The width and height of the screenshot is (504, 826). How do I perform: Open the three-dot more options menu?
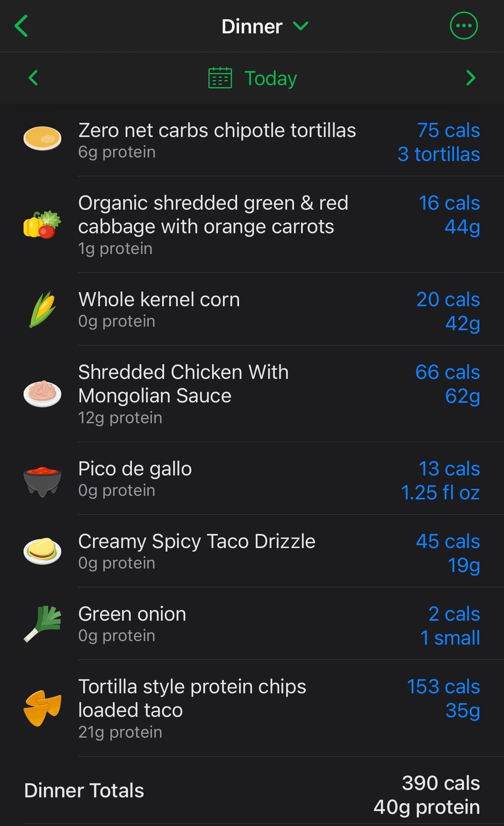pyautogui.click(x=463, y=26)
